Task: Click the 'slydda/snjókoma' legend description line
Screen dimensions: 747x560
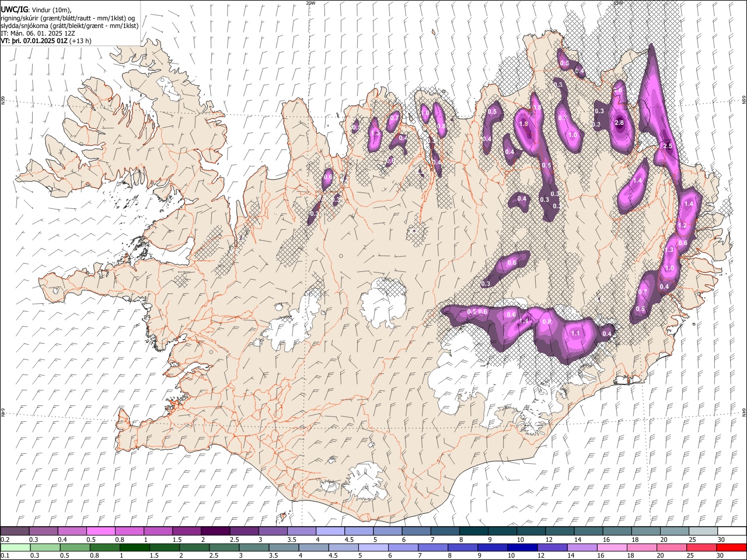Action: (69, 26)
